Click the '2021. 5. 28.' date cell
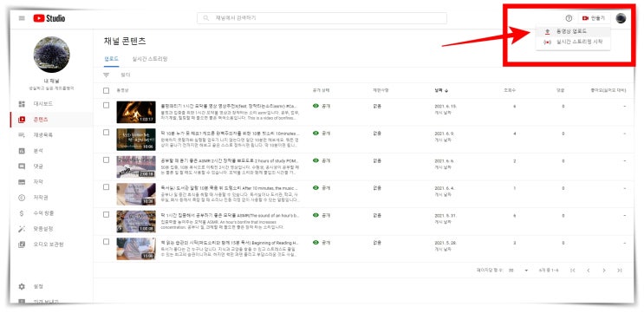Viewport: 644px width, 313px height. 446,243
